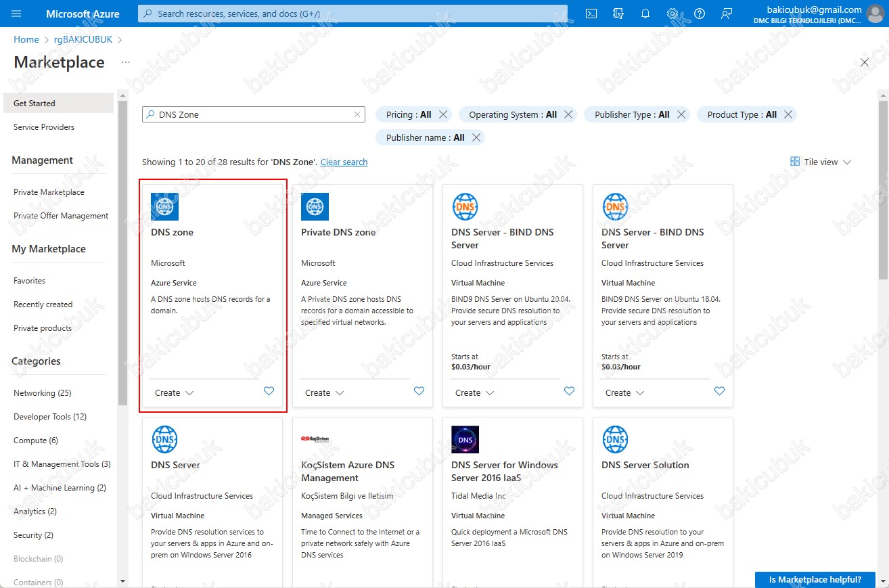Open Private Marketplace
The image size is (889, 588).
coord(49,192)
